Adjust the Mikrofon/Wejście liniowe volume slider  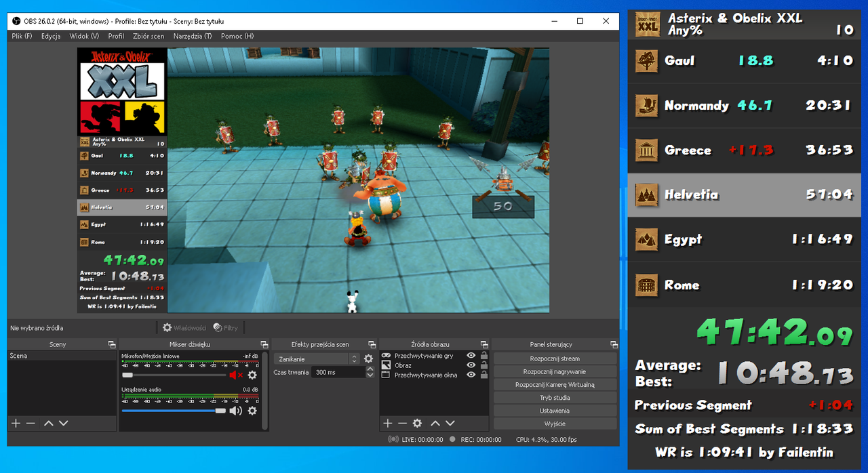point(174,375)
